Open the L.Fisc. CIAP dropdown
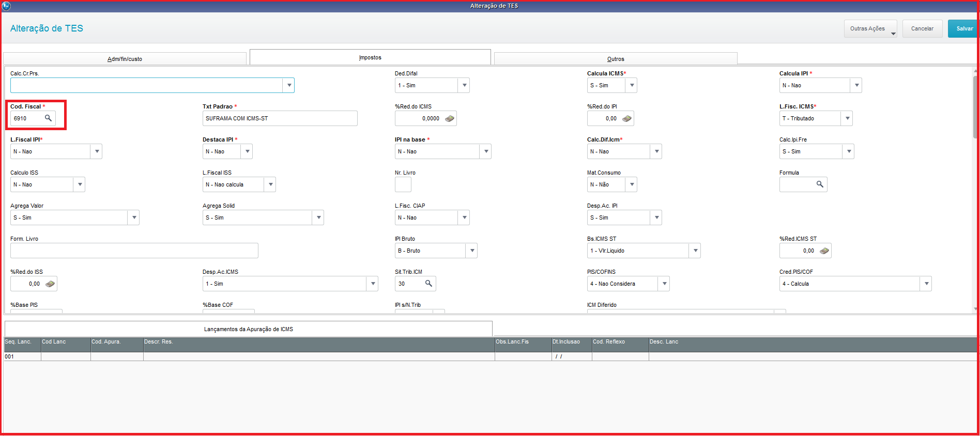 pos(464,217)
